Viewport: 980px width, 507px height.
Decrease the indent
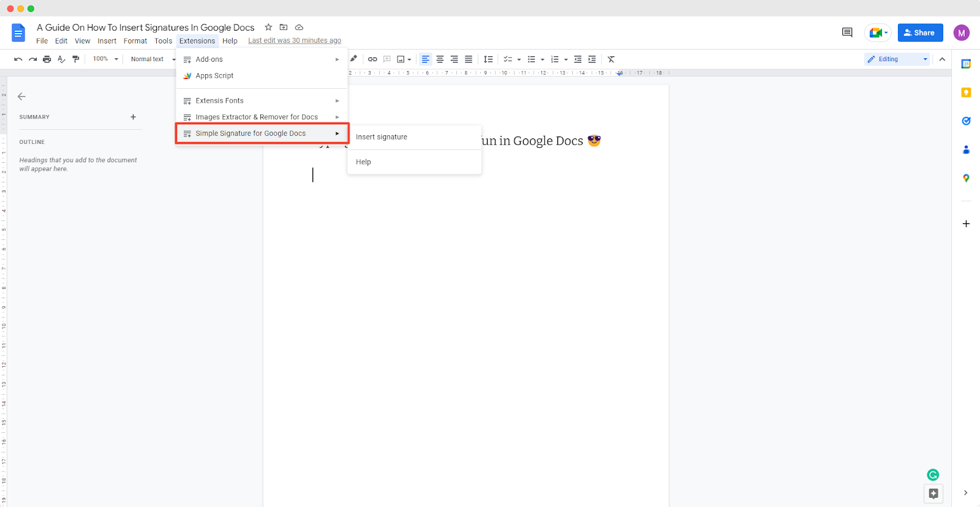578,59
